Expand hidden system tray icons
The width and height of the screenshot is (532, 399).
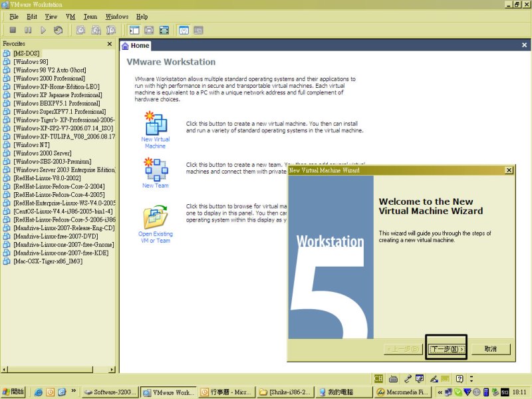(x=440, y=392)
